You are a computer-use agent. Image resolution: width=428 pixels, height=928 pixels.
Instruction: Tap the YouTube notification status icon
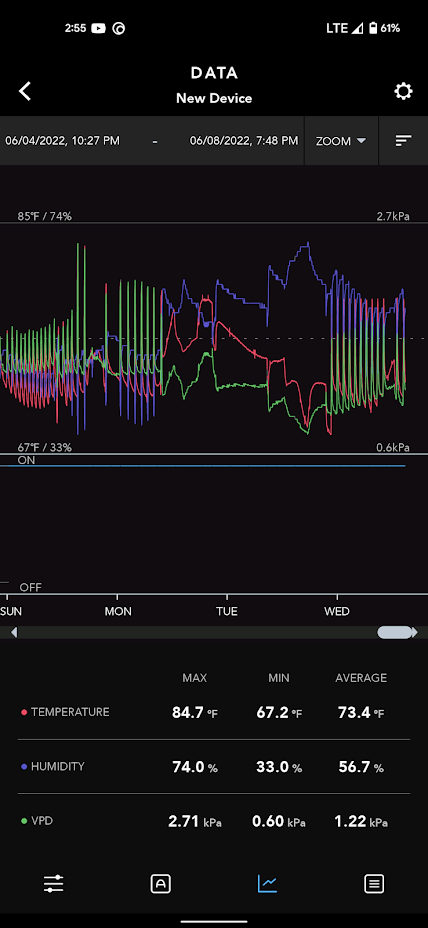pyautogui.click(x=98, y=28)
